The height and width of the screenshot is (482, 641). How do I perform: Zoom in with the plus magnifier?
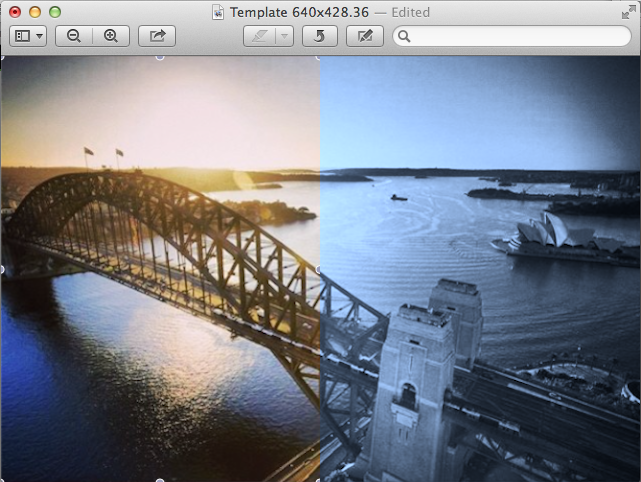[111, 36]
